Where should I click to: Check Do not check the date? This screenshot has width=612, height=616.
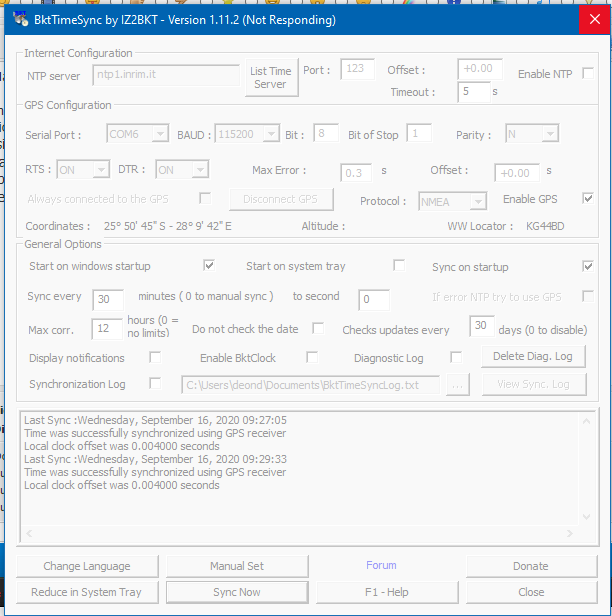coord(318,328)
